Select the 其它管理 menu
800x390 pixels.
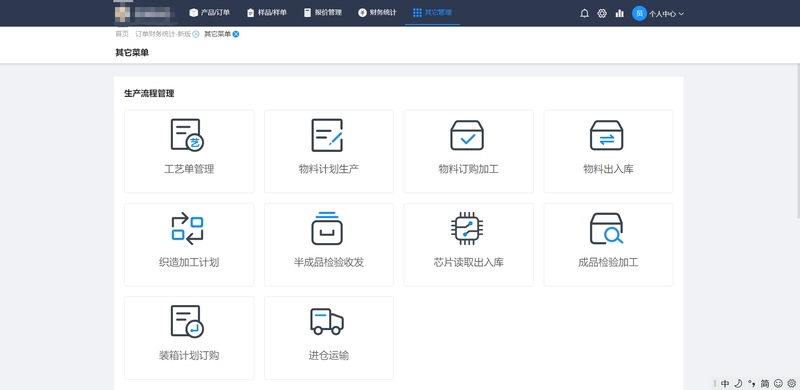432,13
